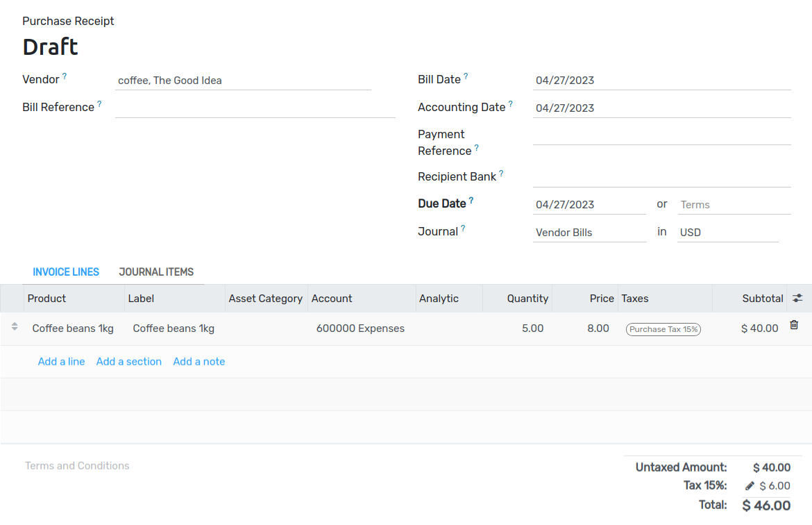Edit quantity 5.00 cell

[518, 328]
